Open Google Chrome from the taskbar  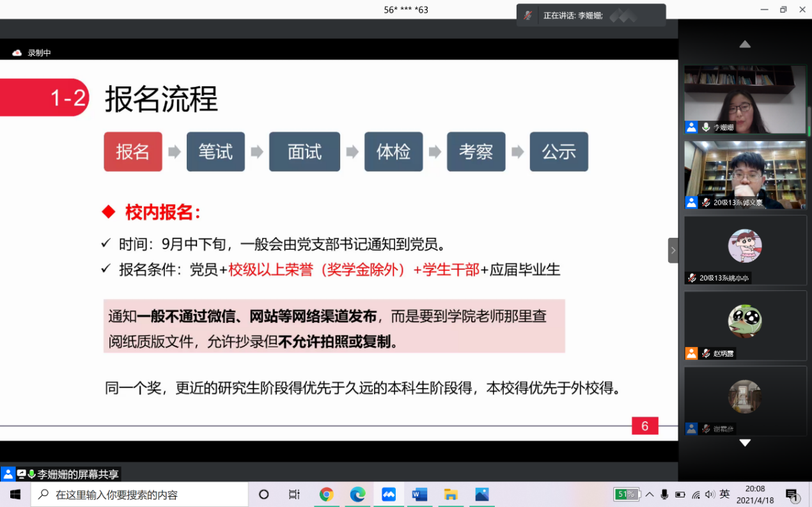click(x=327, y=494)
